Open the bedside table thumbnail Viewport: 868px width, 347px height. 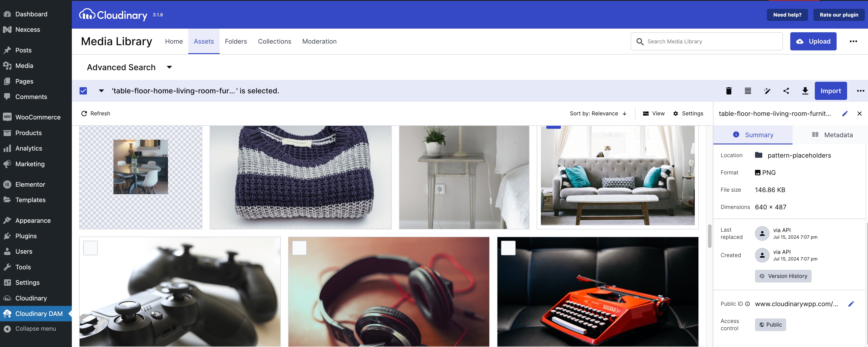pyautogui.click(x=464, y=177)
